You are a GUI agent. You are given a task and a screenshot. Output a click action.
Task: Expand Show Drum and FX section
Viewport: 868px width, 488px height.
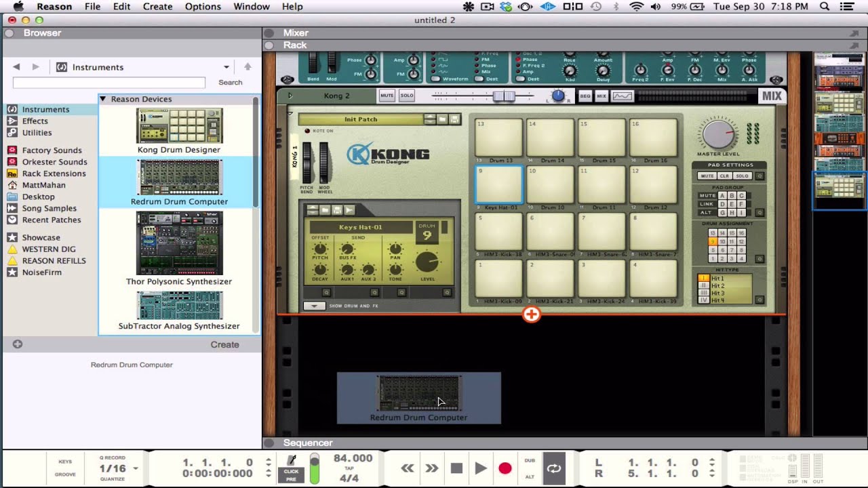coord(314,306)
